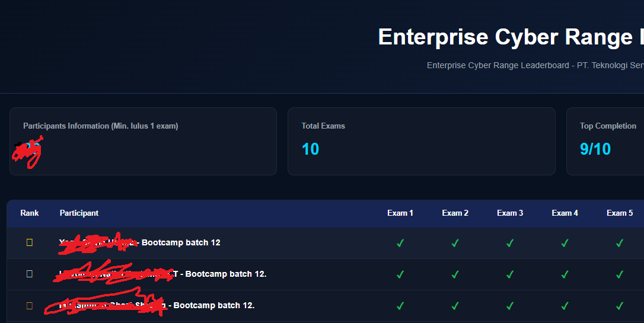Image resolution: width=644 pixels, height=323 pixels.
Task: Click the Exam 2 column header
Action: click(455, 213)
